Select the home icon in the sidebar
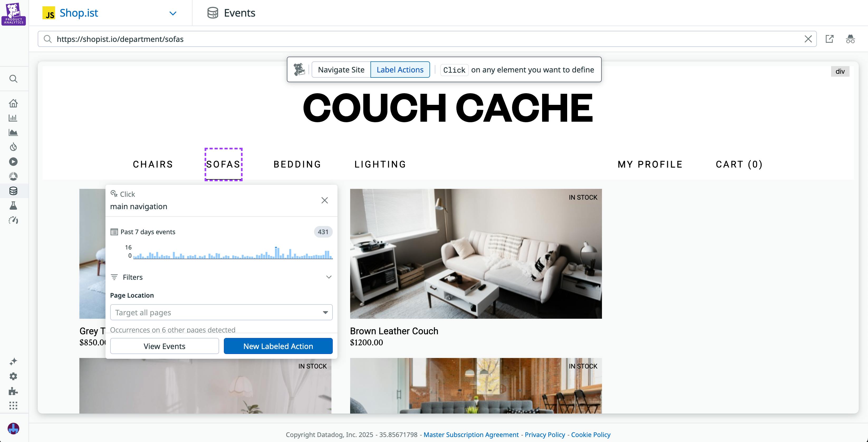 [x=13, y=103]
